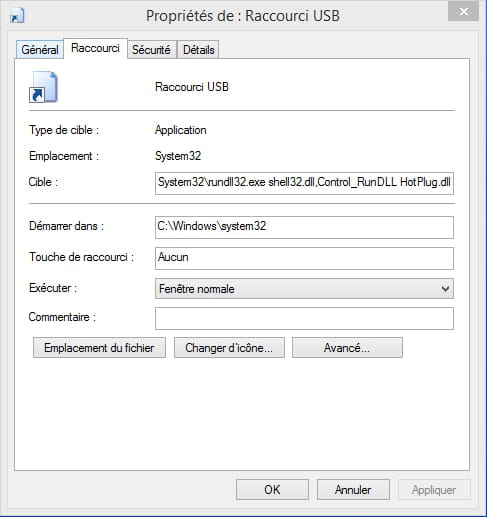487x517 pixels.
Task: Click the Changer d'icône button
Action: click(x=229, y=348)
